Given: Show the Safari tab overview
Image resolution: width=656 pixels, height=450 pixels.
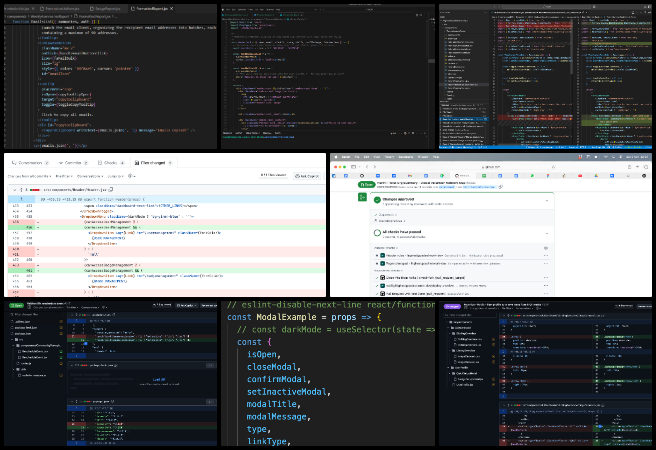Looking at the screenshot, I should click(646, 166).
